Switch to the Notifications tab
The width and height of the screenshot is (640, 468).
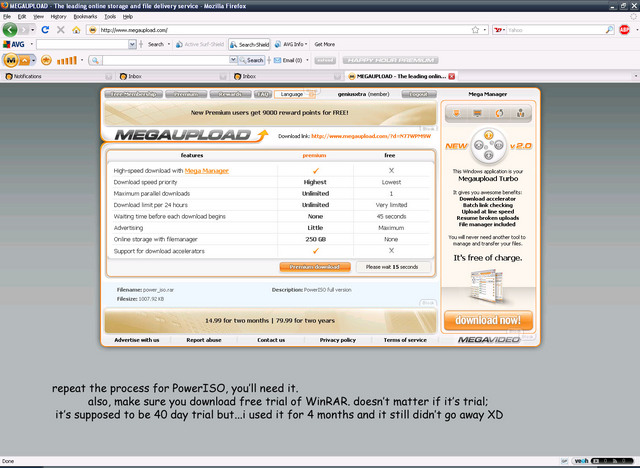[57, 76]
